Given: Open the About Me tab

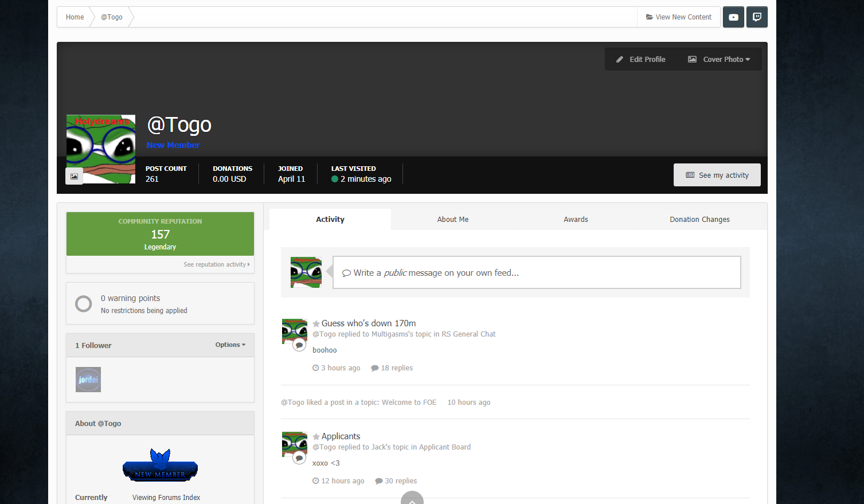Looking at the screenshot, I should pos(453,219).
